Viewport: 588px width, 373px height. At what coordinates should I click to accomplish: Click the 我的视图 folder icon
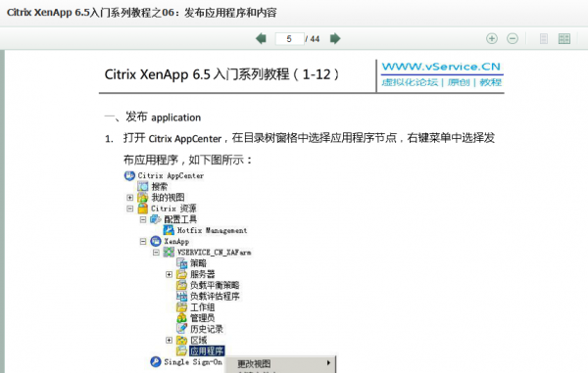[x=143, y=198]
